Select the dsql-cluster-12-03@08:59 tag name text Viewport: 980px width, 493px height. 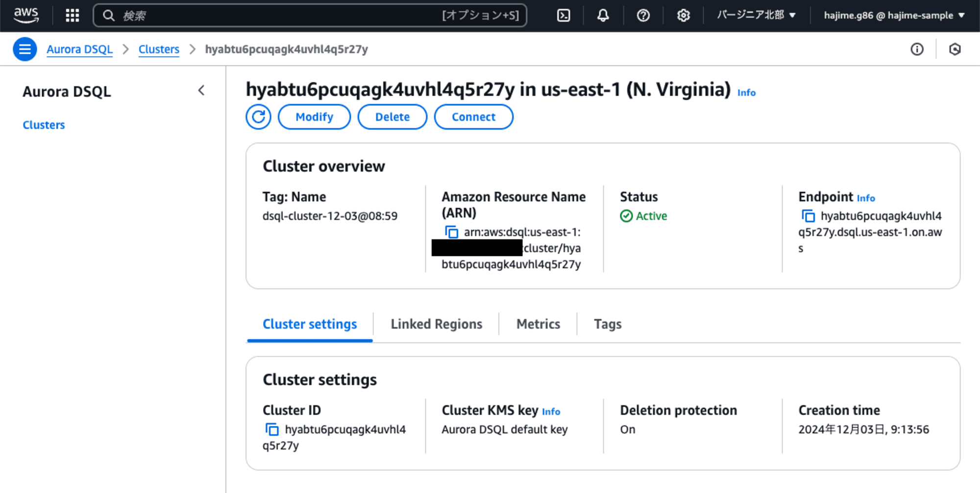coord(330,216)
